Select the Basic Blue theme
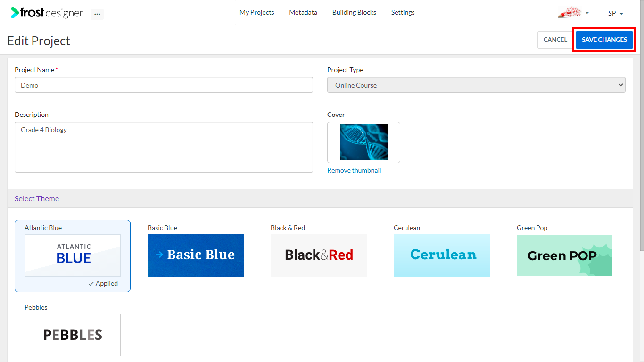This screenshot has height=362, width=644. 196,255
